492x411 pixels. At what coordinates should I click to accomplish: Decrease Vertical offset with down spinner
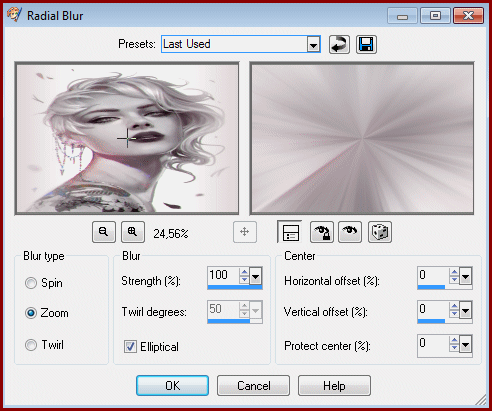(x=454, y=314)
